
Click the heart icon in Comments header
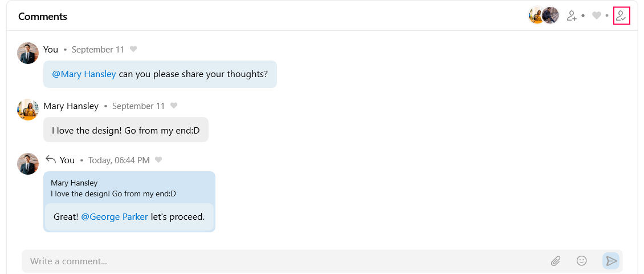[596, 16]
